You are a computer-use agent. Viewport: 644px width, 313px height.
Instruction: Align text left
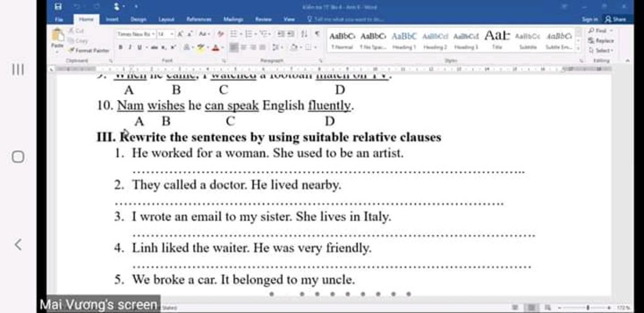(x=233, y=48)
